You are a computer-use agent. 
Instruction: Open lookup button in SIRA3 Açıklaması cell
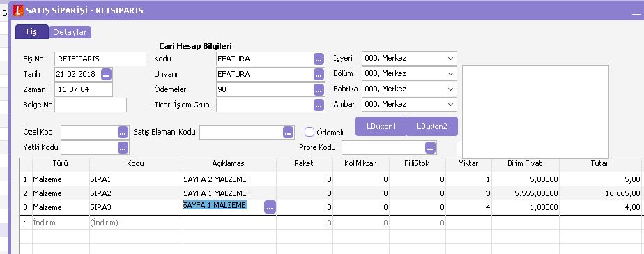coord(270,207)
